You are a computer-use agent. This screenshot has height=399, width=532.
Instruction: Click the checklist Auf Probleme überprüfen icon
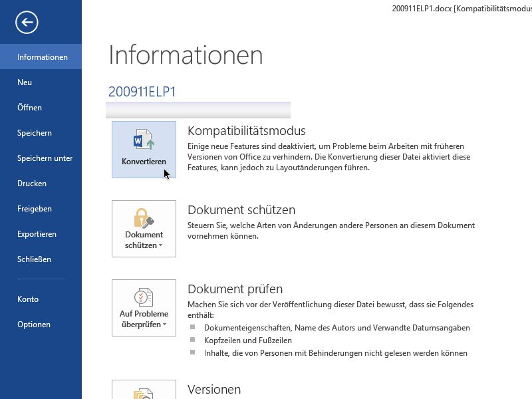tap(144, 297)
